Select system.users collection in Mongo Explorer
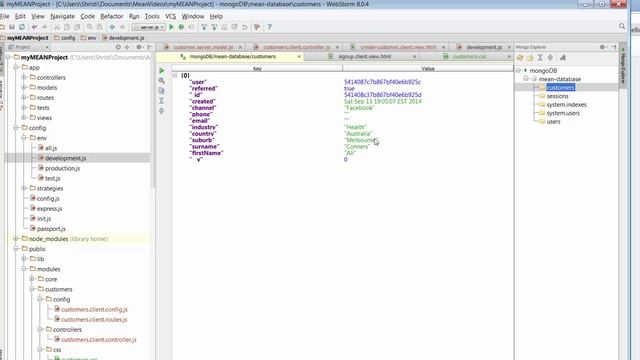Viewport: 640px width, 360px height. pyautogui.click(x=563, y=113)
